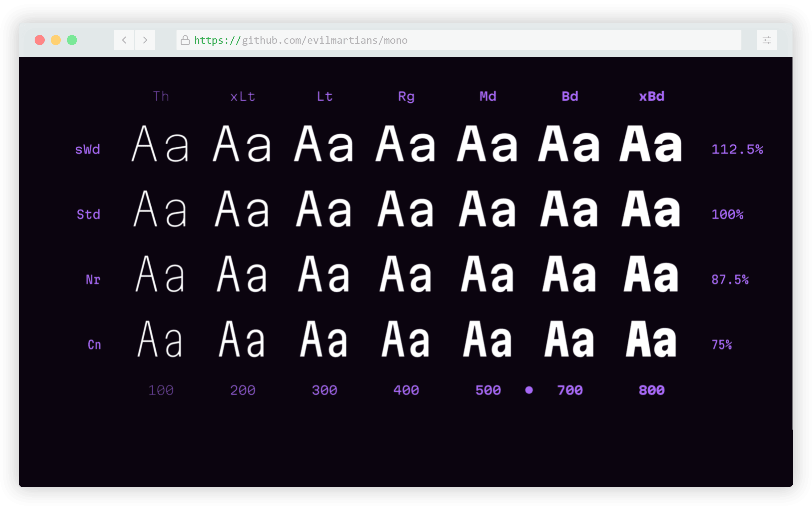Click the purple dot between 500 and 700
Image resolution: width=812 pixels, height=510 pixels.
[x=529, y=390]
